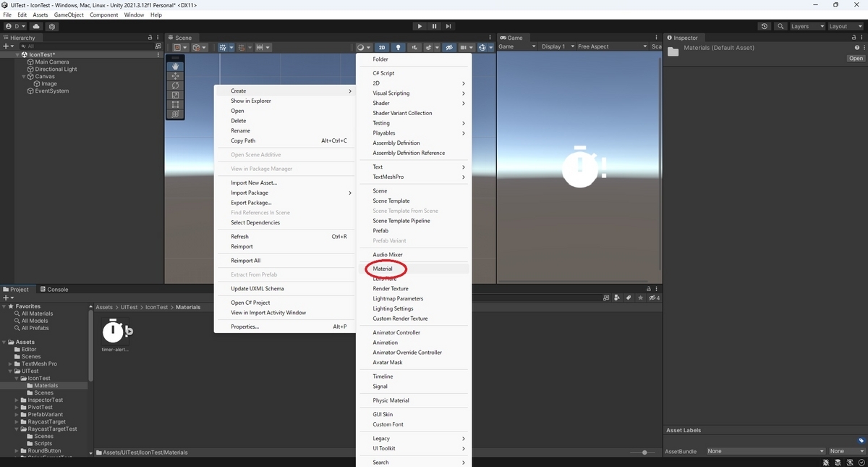Image resolution: width=868 pixels, height=467 pixels.
Task: Open the Undo History icon
Action: (x=765, y=26)
